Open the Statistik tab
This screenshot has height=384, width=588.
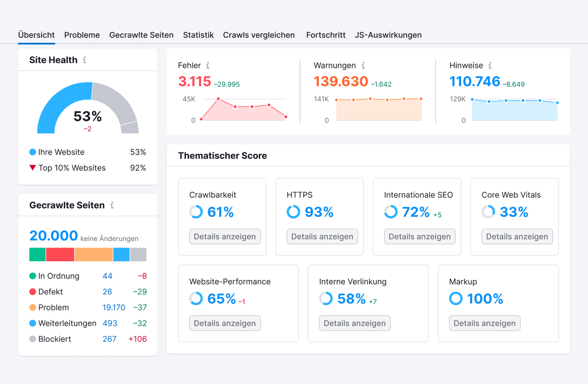click(198, 35)
